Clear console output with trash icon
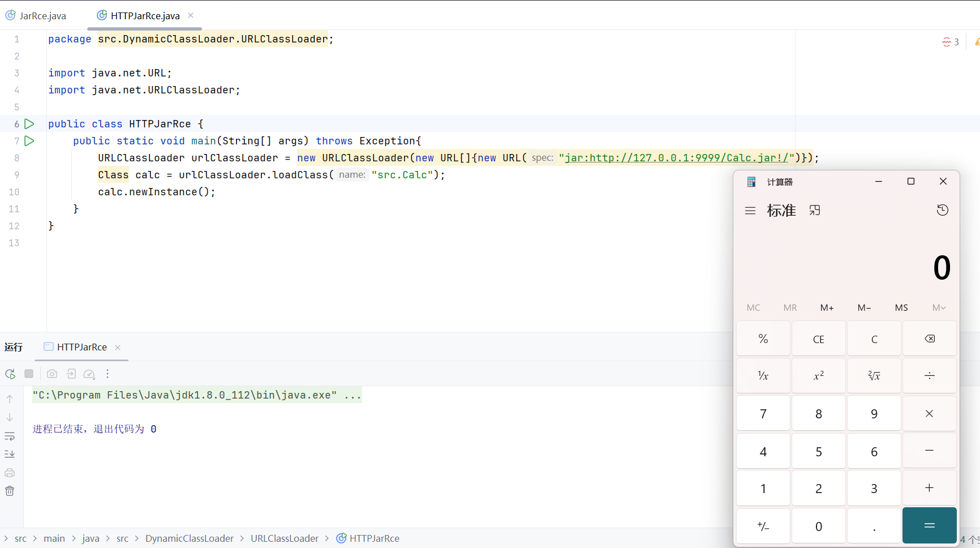Viewport: 980px width, 548px height. click(10, 491)
